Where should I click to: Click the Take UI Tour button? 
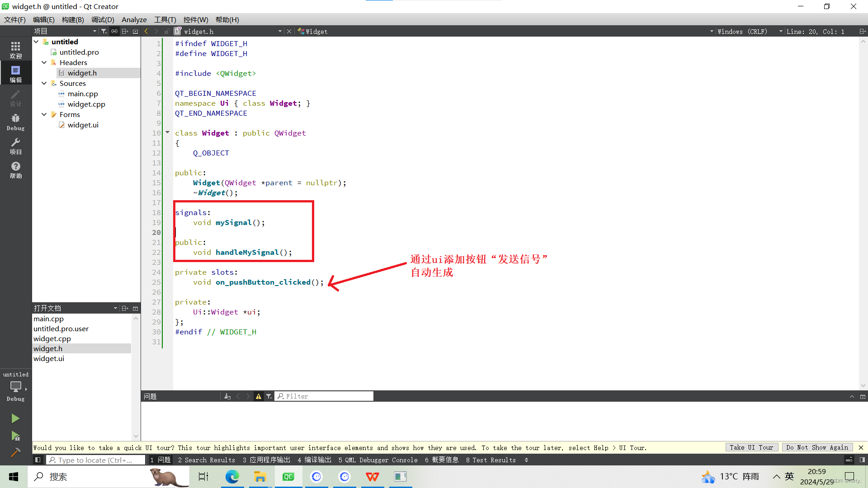click(751, 447)
